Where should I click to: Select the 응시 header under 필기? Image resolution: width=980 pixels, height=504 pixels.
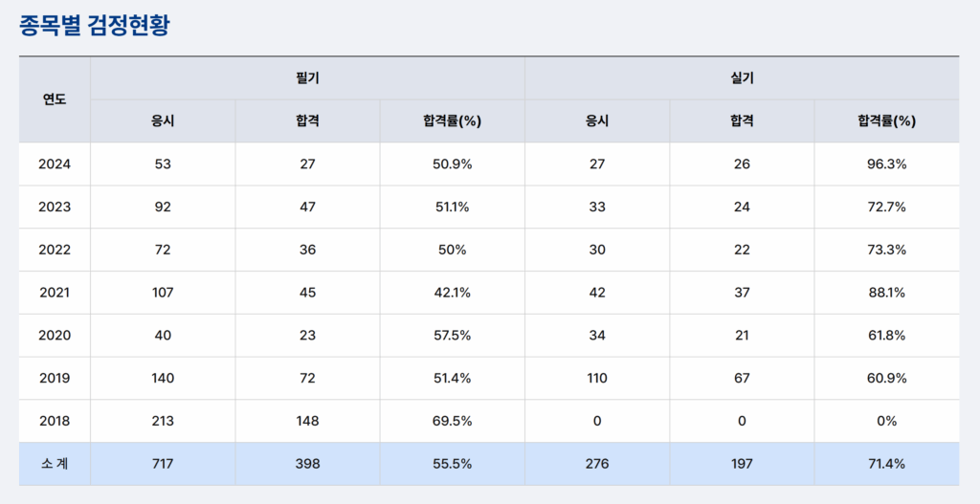tap(163, 121)
